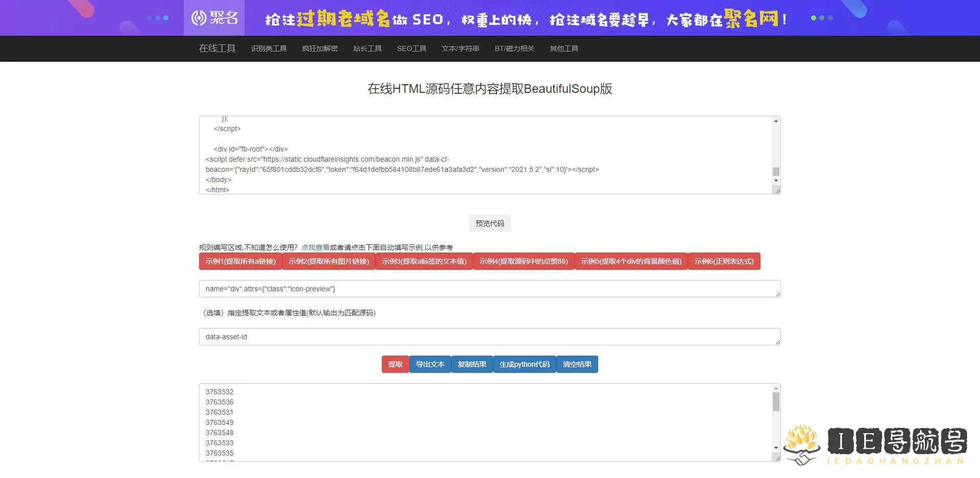Click 示例6(正则表达式) example button
Screen dimensions: 980x478
pyautogui.click(x=724, y=261)
